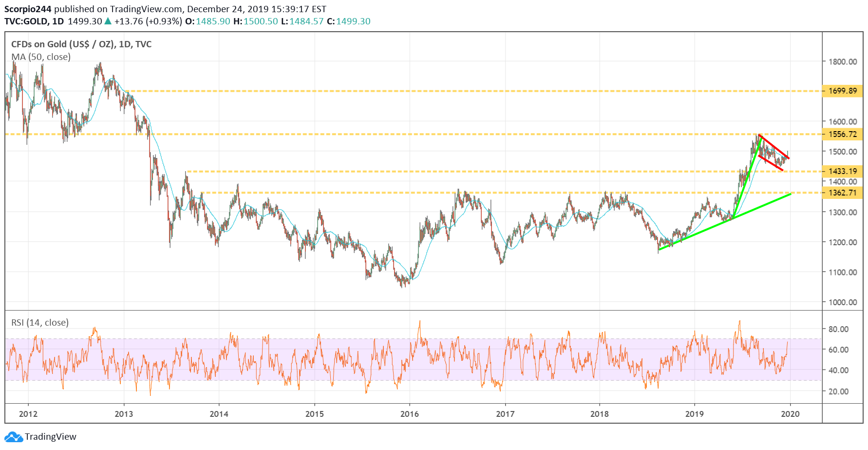
Task: Click the 1699.89 yellow price label
Action: (842, 91)
